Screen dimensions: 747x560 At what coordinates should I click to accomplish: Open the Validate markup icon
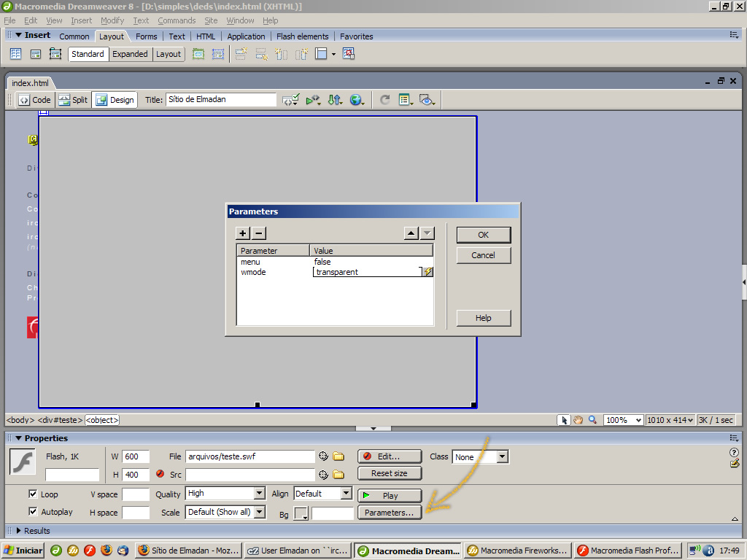click(290, 99)
